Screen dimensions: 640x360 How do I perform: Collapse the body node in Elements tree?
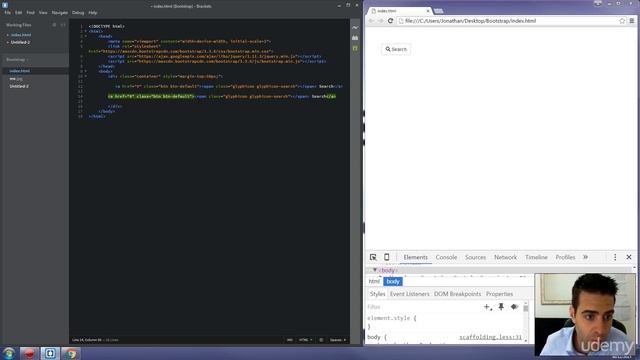[375, 270]
